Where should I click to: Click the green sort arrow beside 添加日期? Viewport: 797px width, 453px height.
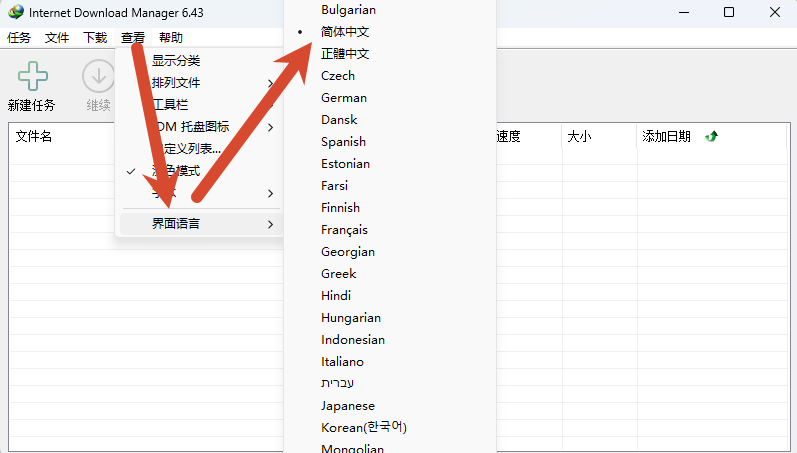point(712,136)
